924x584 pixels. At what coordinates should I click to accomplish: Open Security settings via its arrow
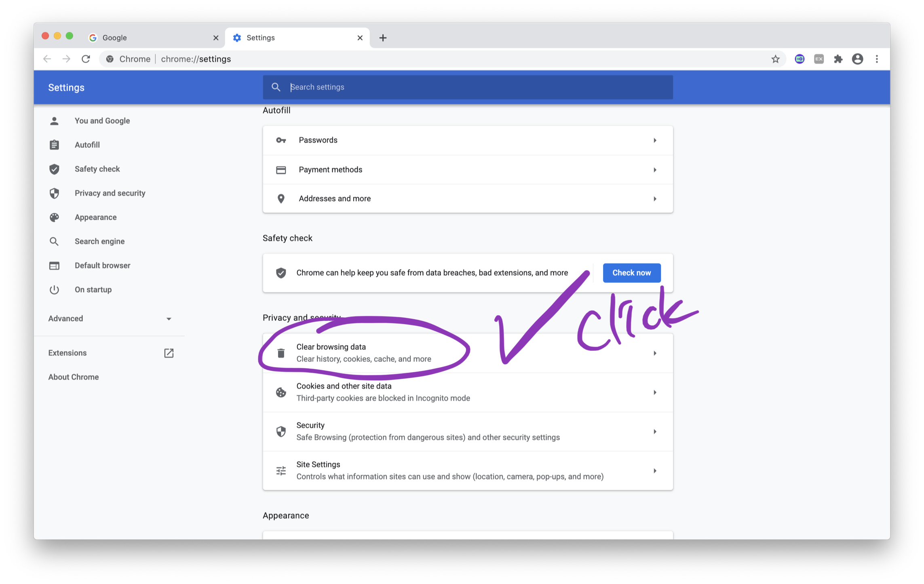(x=654, y=431)
